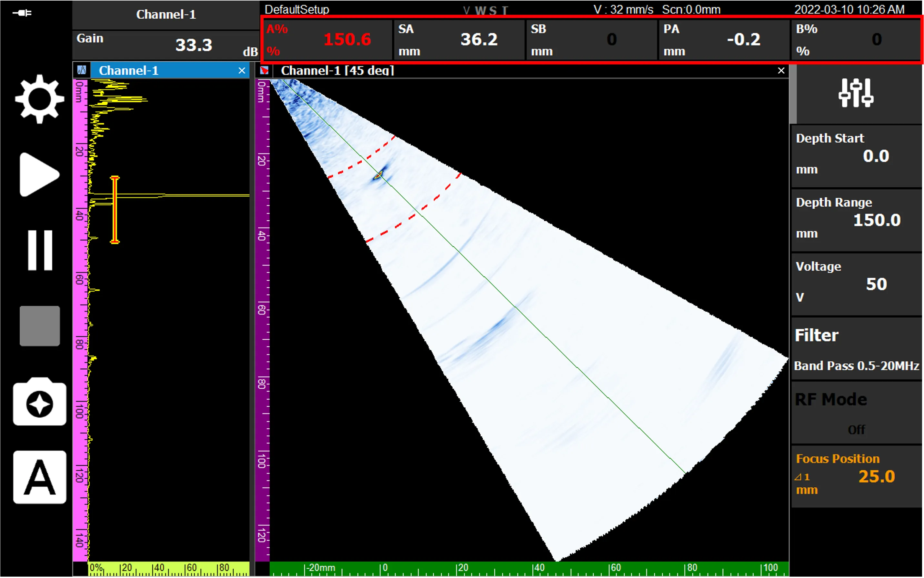Toggle the RF Mode Off setting
Image resolution: width=924 pixels, height=578 pixels.
856,413
